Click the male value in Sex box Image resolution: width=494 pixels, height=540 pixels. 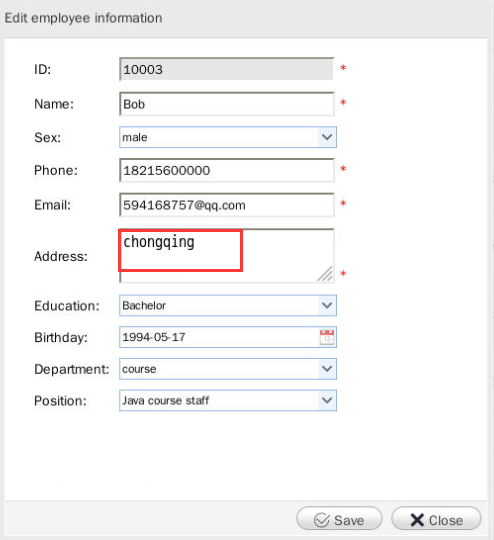click(x=135, y=137)
